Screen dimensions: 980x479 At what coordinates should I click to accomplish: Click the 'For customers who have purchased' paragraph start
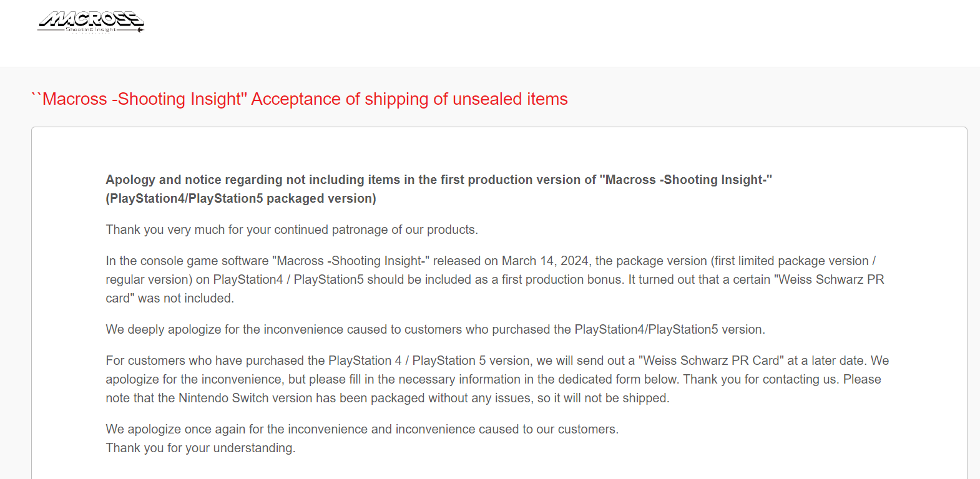(215, 360)
